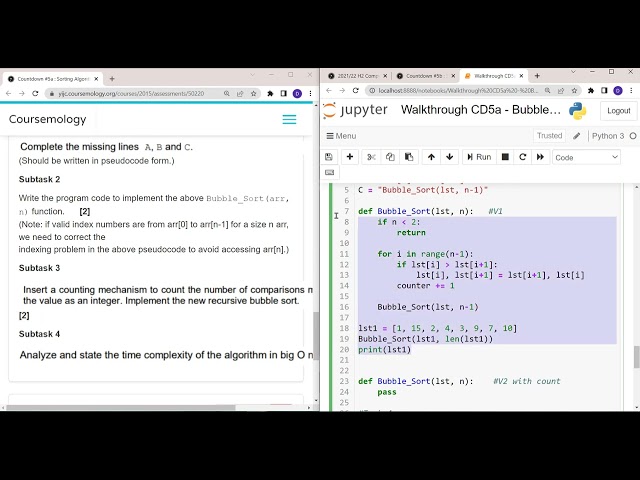Viewport: 640px width, 480px height.
Task: Open Chrome three-dot menu in Jupyter window
Action: click(x=631, y=91)
